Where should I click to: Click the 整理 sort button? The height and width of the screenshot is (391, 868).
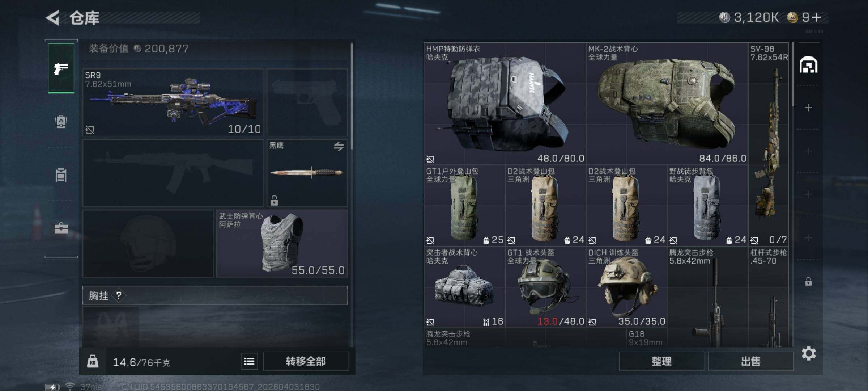[x=661, y=361]
